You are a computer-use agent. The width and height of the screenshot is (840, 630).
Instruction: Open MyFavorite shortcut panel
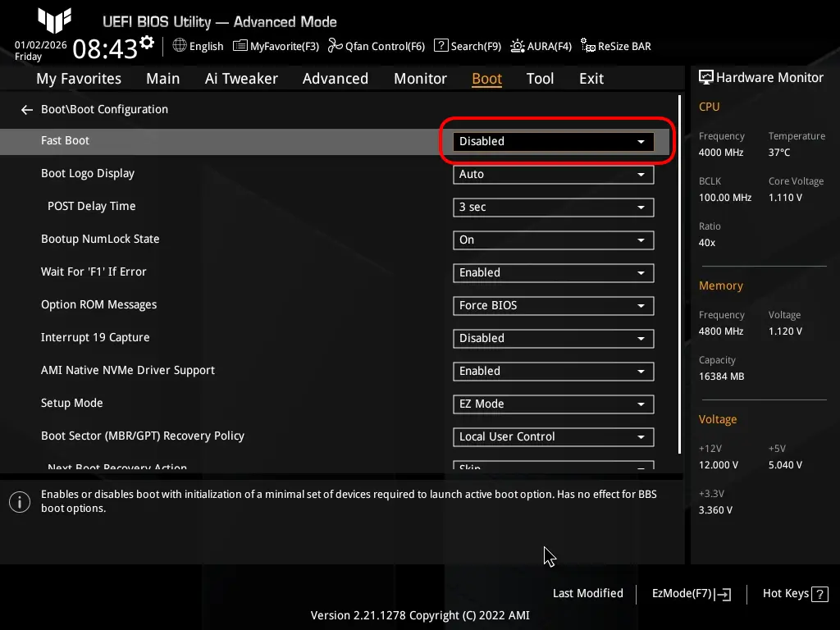[276, 46]
